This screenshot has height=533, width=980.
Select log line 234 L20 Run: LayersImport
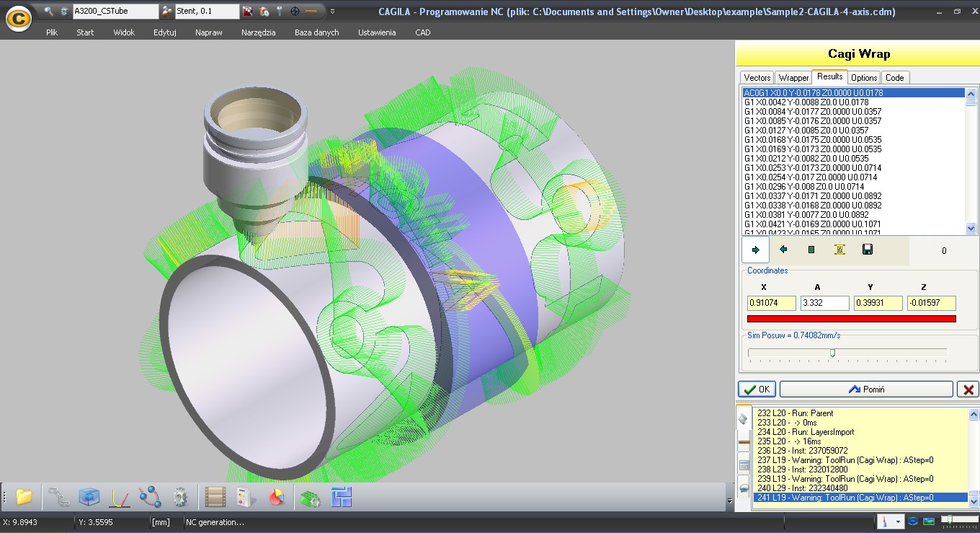click(860, 432)
